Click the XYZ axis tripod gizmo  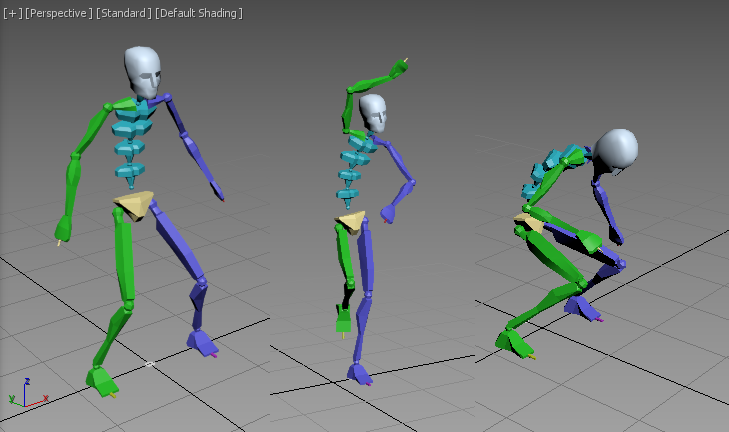pyautogui.click(x=27, y=394)
